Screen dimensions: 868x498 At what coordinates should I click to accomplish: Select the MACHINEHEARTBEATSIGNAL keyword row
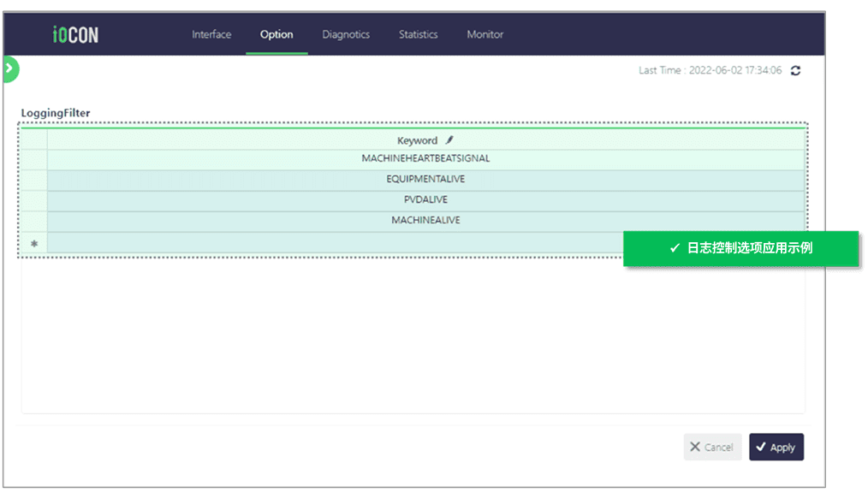425,159
